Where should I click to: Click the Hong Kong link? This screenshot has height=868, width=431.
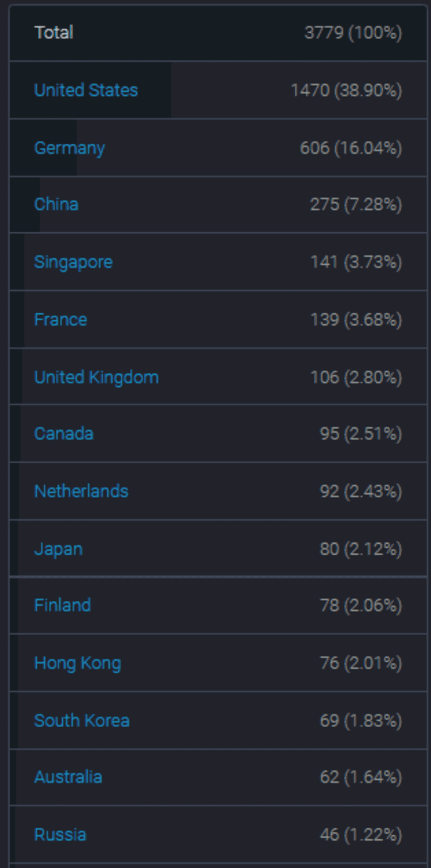(x=78, y=663)
